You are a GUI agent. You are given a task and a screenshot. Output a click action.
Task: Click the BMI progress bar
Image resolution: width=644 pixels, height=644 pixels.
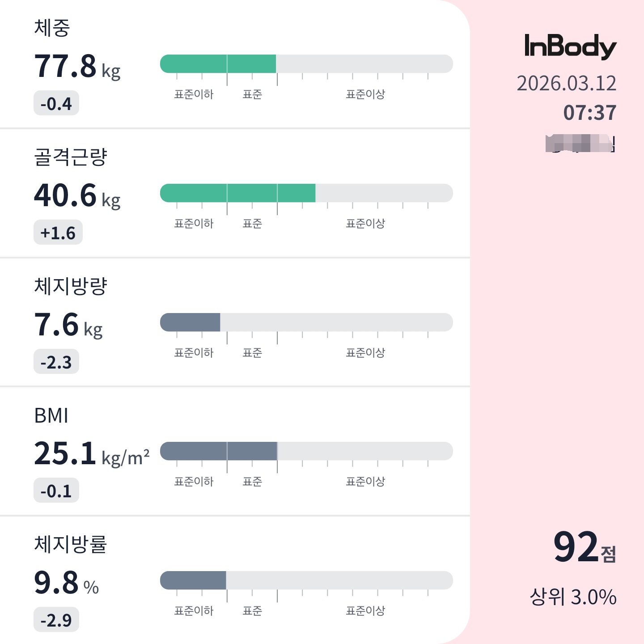[219, 451]
